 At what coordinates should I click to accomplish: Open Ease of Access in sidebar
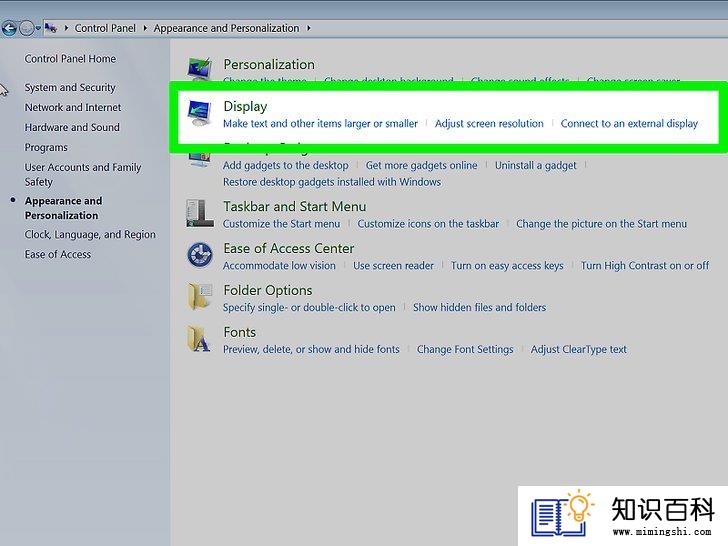[x=58, y=254]
